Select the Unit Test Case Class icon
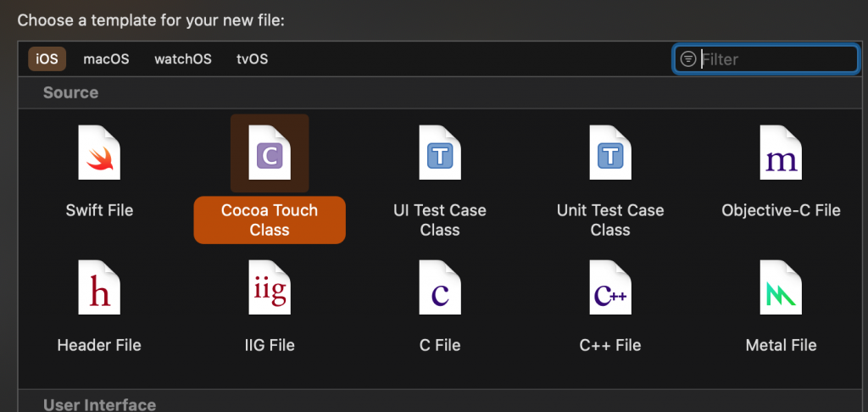868x412 pixels. point(610,153)
